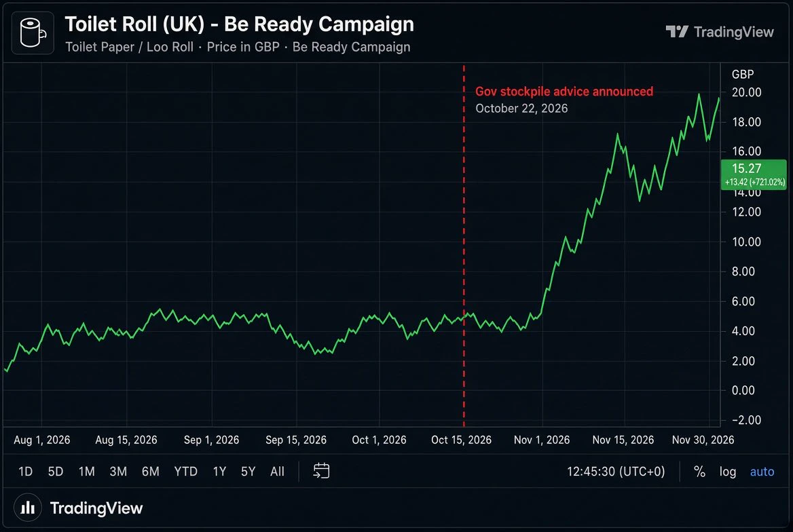
Task: Click the toilet roll symbol icon
Action: click(33, 33)
